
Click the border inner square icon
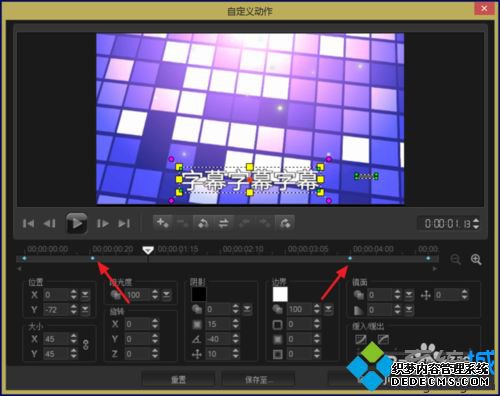click(x=278, y=354)
